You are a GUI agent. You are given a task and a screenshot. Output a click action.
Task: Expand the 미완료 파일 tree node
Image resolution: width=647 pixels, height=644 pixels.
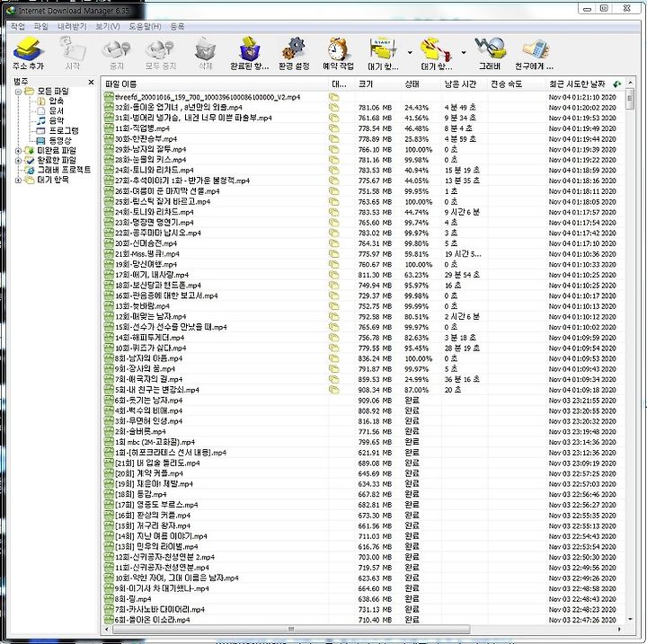[18, 151]
